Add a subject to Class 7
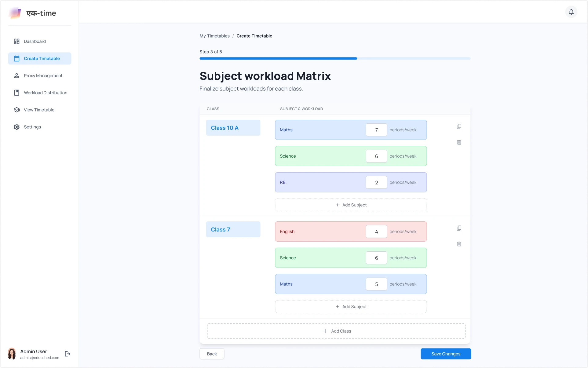Screen dimensions: 588x368 (351, 307)
